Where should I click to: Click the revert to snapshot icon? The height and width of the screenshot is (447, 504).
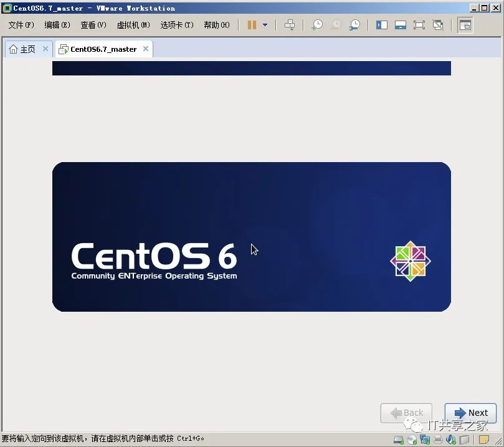tap(336, 25)
